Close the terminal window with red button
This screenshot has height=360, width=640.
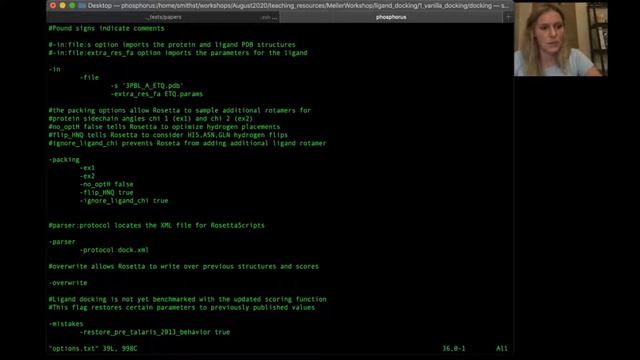tap(53, 6)
